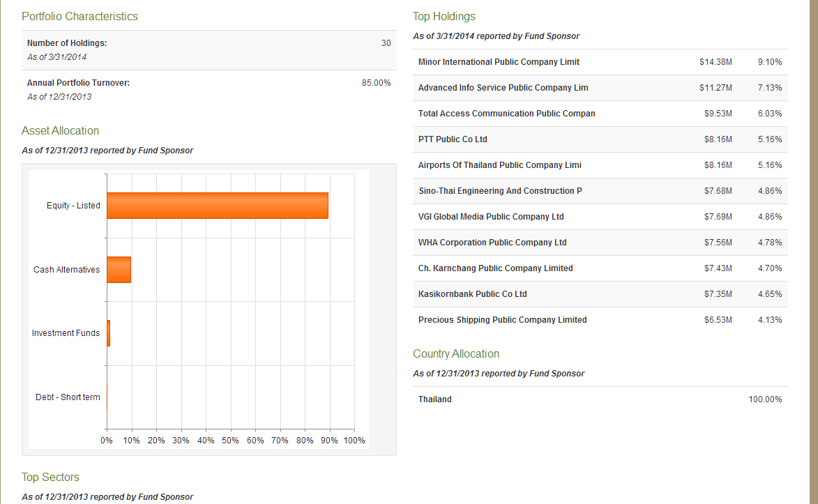Click the 100.00% Thailand allocation value
Image resolution: width=818 pixels, height=504 pixels.
pos(765,399)
